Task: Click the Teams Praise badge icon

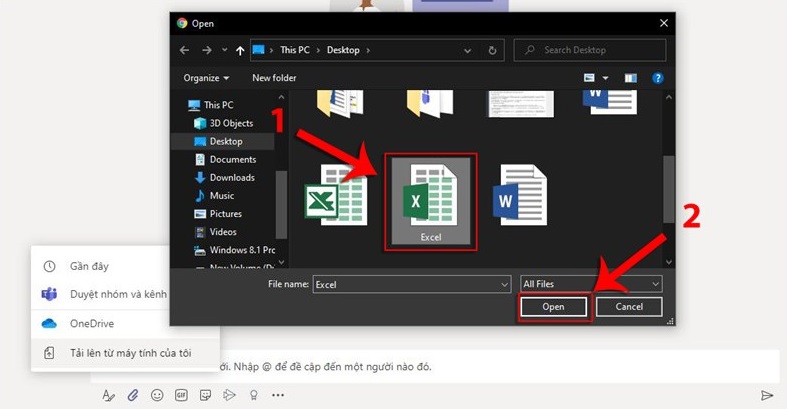Action: pos(253,395)
